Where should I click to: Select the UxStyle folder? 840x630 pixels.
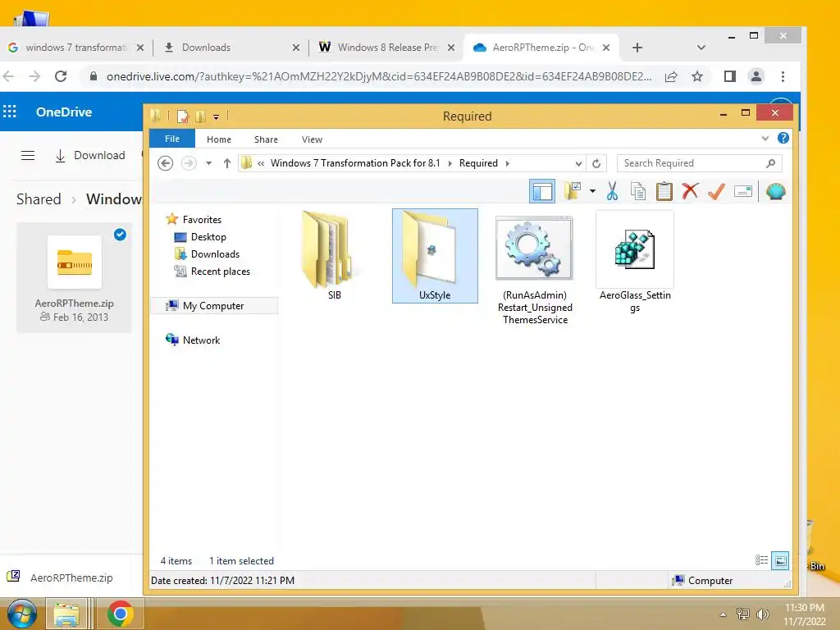(x=435, y=256)
